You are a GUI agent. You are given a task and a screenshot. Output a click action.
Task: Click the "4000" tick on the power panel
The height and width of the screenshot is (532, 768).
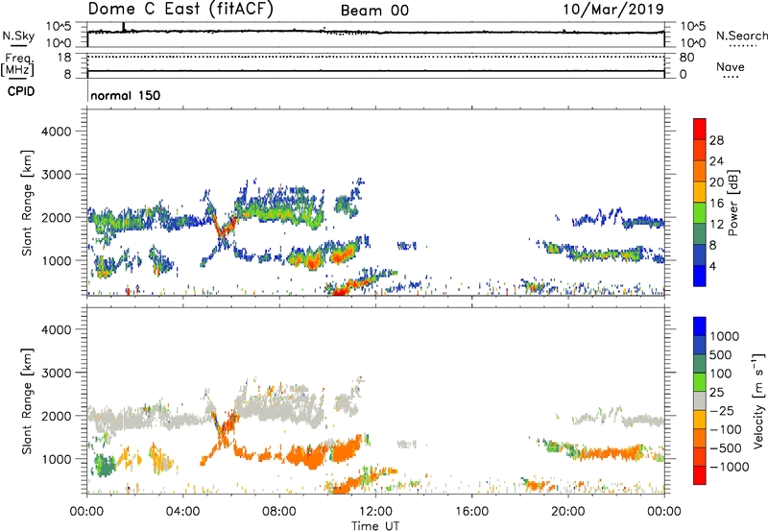[x=57, y=132]
